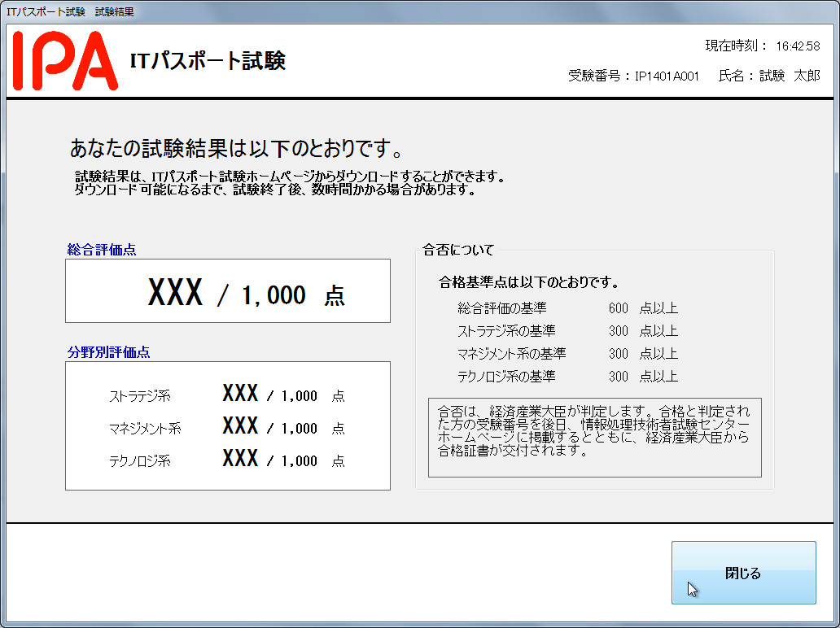Click the 総合評価点 XXX / 1,000 score box
This screenshot has height=628, width=840.
point(228,290)
